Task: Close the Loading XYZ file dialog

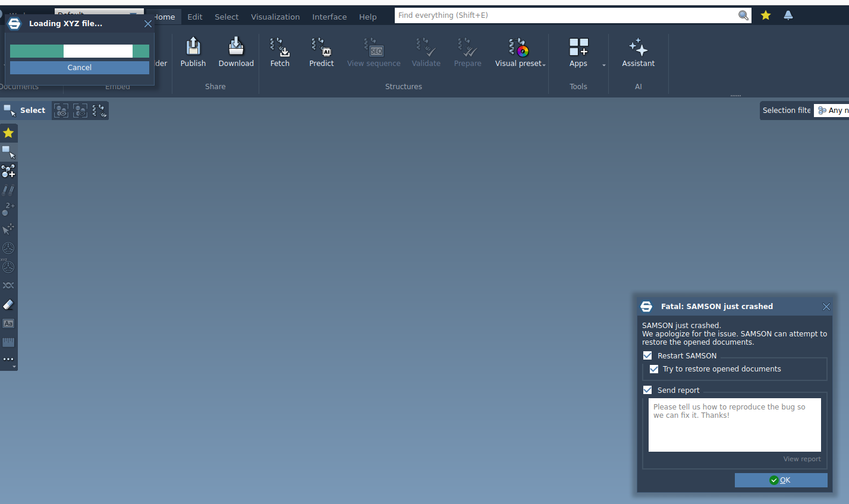Action: [x=148, y=24]
